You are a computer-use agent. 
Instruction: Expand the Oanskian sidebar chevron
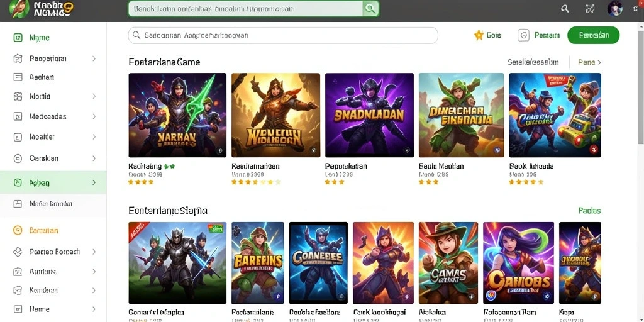[94, 158]
